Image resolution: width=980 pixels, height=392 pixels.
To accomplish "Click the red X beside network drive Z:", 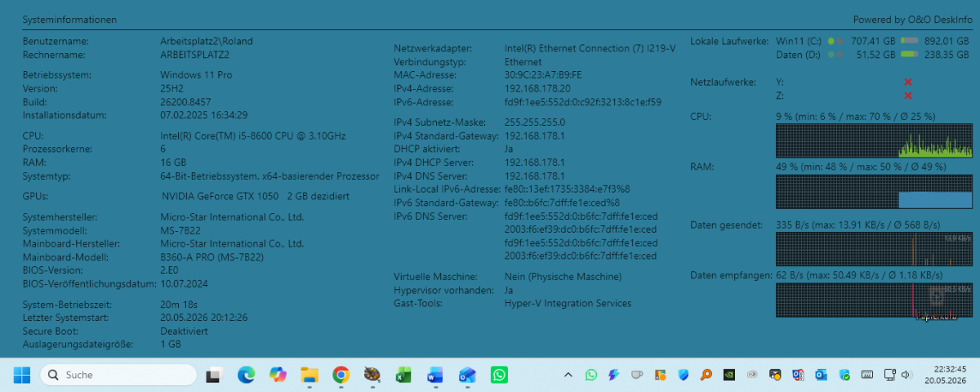I will 908,96.
